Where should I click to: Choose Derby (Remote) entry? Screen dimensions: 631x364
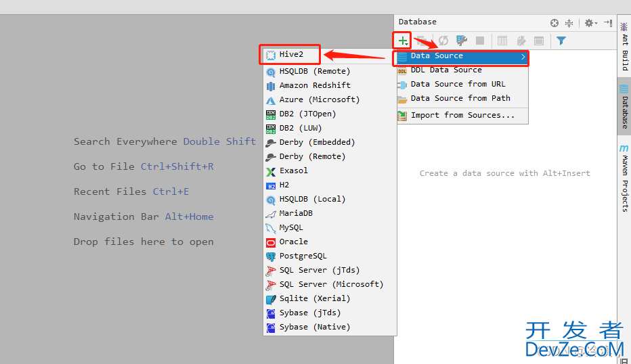(330, 156)
